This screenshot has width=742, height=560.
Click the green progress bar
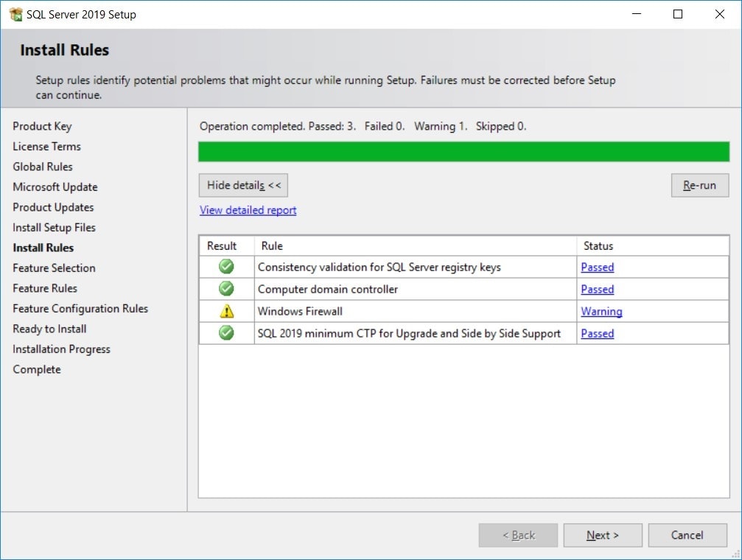pyautogui.click(x=463, y=152)
